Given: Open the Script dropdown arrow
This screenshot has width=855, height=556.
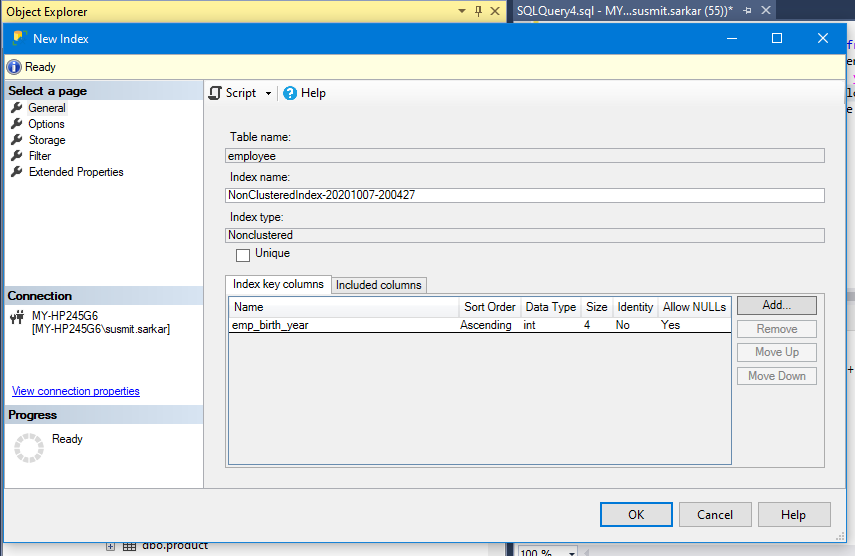Looking at the screenshot, I should click(x=268, y=94).
